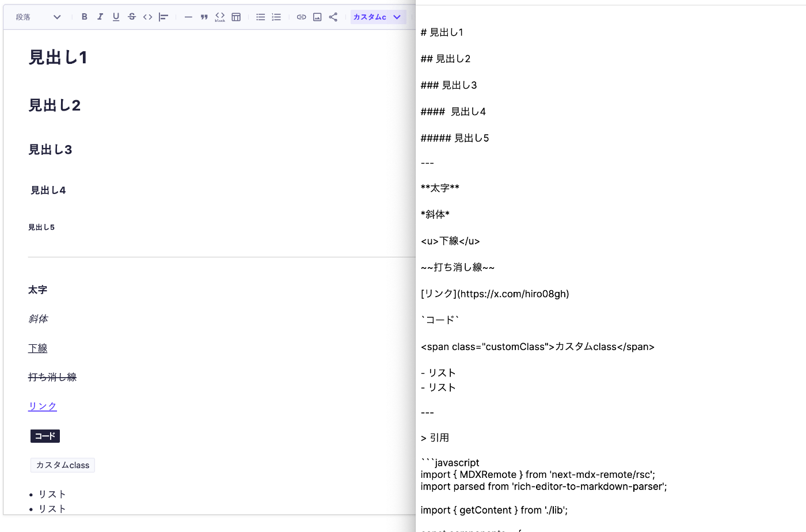Click the italic 斜体 text in editor
Viewport: 806px width, 532px height.
pos(38,318)
